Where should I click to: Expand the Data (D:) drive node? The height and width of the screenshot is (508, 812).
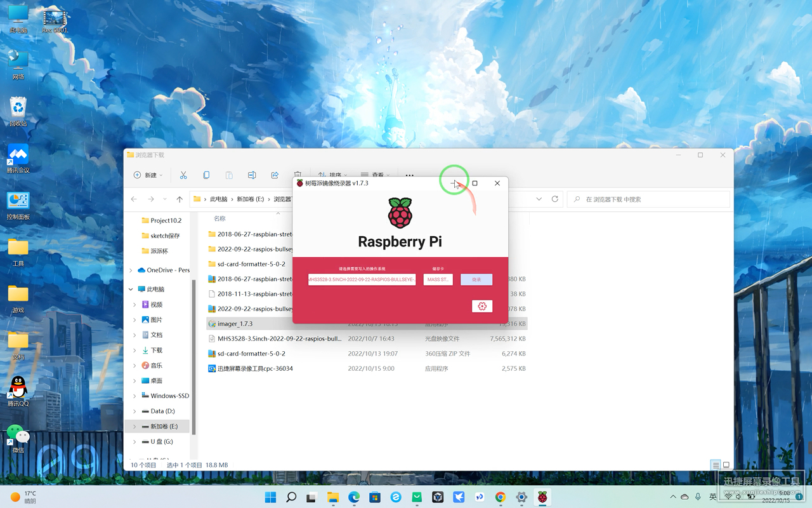(135, 411)
